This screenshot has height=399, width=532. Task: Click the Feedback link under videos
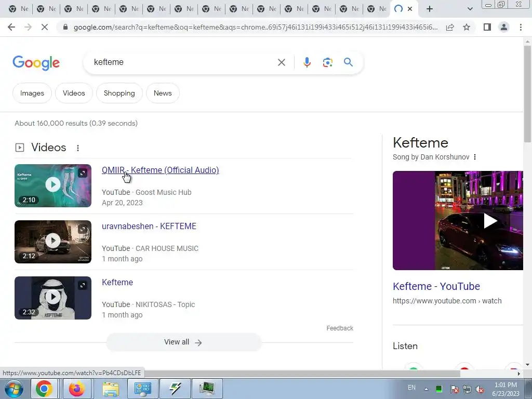[340, 328]
